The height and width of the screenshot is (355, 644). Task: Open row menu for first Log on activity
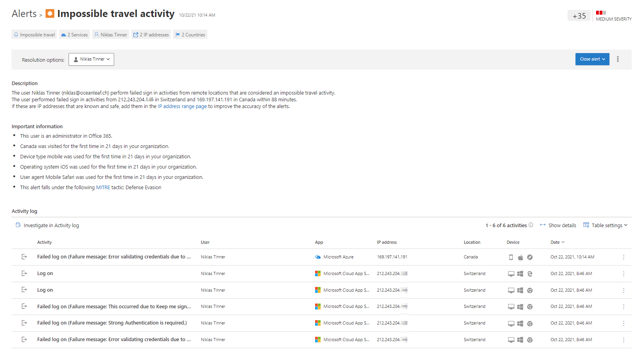click(624, 274)
